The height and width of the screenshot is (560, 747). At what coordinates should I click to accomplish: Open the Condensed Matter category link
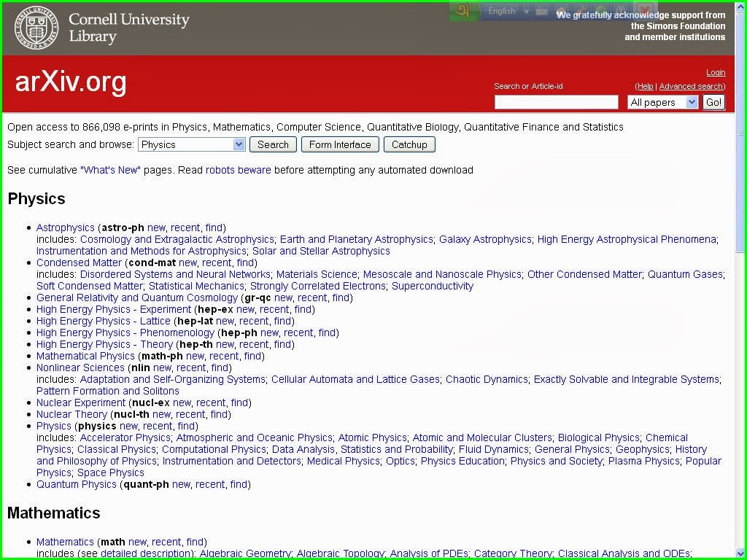click(79, 262)
